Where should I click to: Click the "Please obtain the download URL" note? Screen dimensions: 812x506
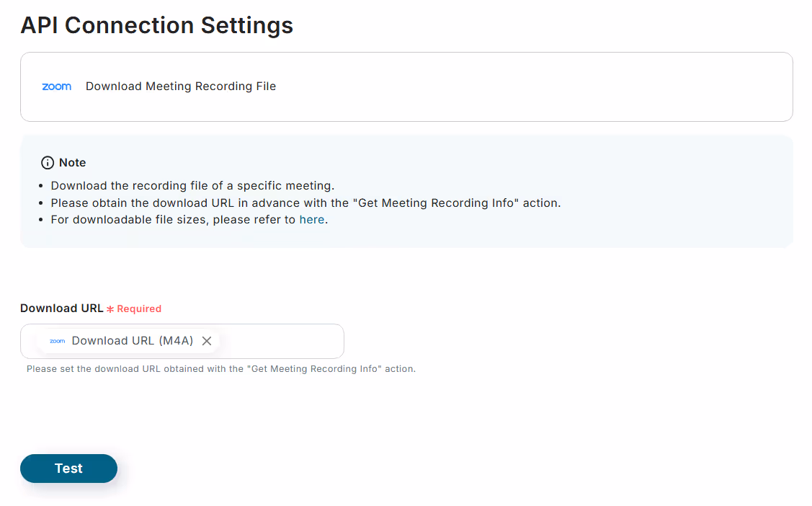pyautogui.click(x=305, y=203)
